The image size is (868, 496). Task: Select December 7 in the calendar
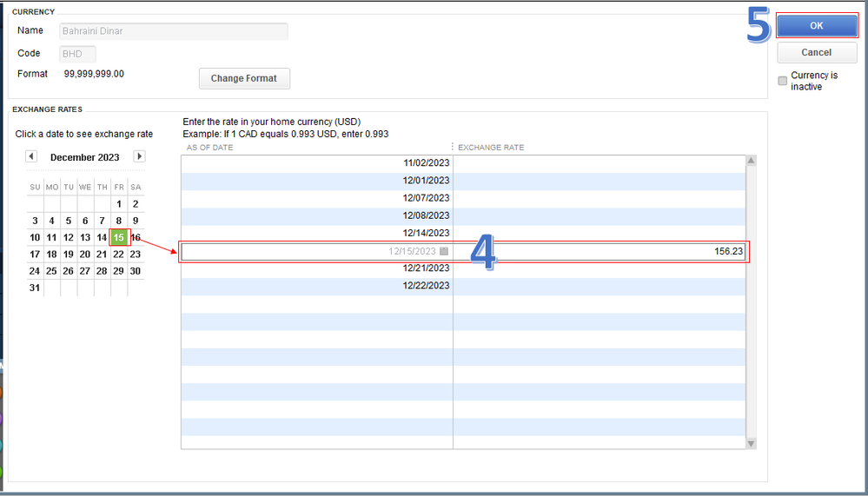click(102, 221)
